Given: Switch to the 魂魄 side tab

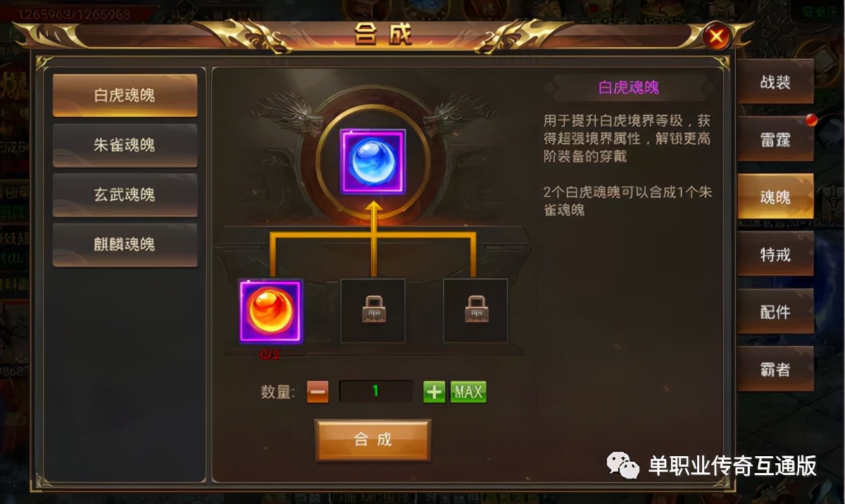Looking at the screenshot, I should pos(775,197).
